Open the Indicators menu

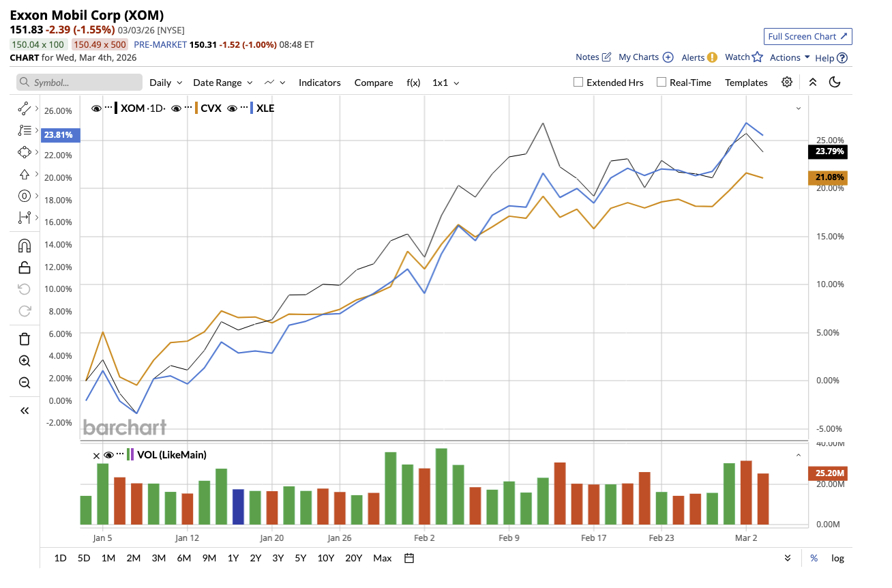click(319, 82)
